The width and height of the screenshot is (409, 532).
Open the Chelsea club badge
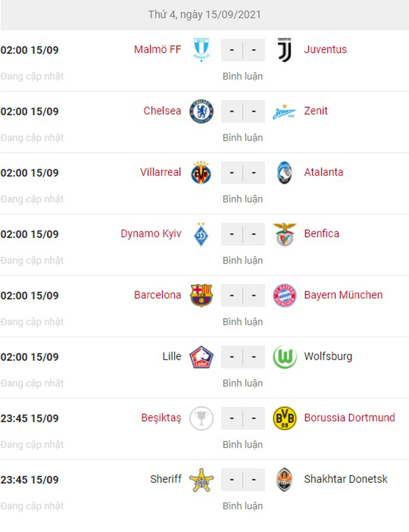(x=201, y=111)
